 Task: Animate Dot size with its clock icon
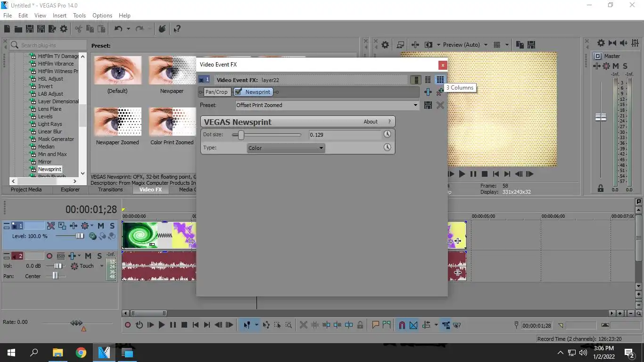click(x=387, y=134)
